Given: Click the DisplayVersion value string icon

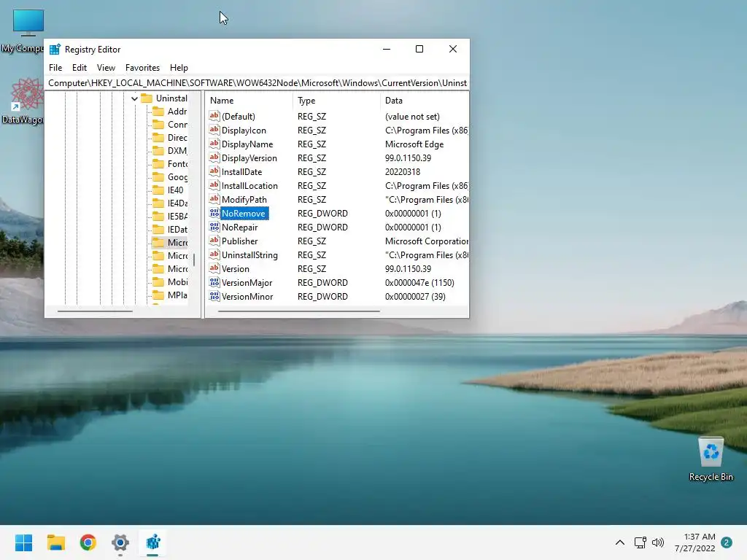Looking at the screenshot, I should coord(214,157).
